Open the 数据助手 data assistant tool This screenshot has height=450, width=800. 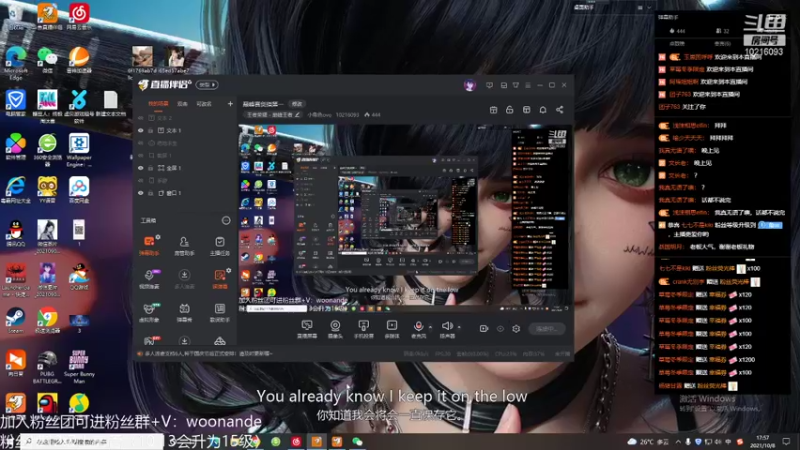(219, 312)
